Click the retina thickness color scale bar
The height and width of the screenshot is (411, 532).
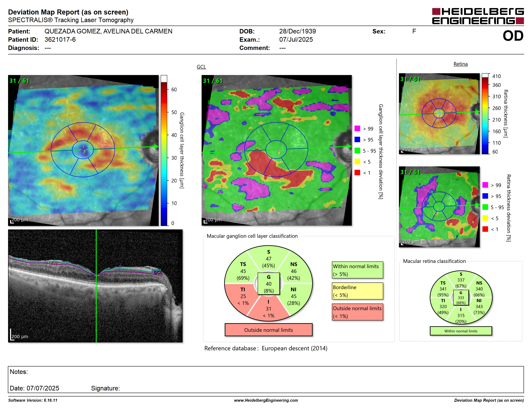point(485,114)
